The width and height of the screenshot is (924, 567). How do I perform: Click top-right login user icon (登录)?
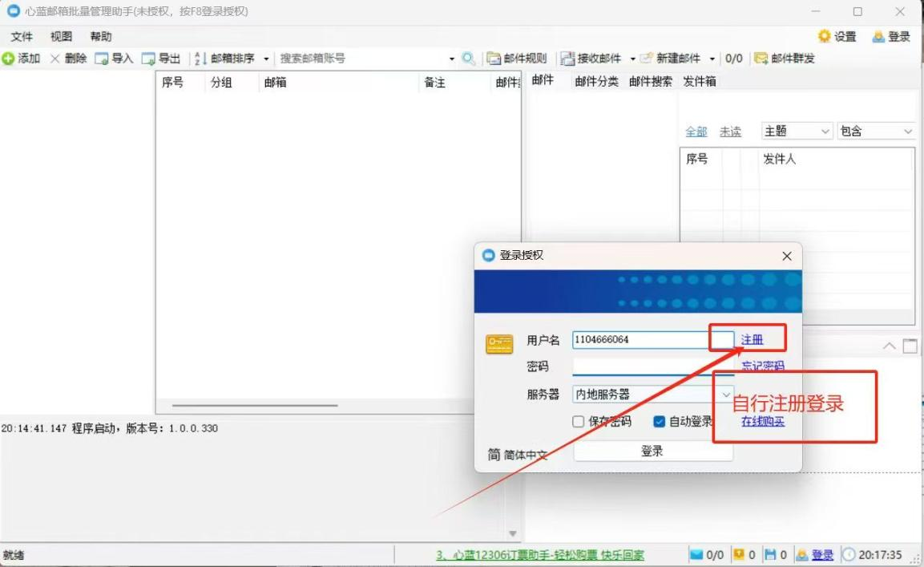pos(878,37)
